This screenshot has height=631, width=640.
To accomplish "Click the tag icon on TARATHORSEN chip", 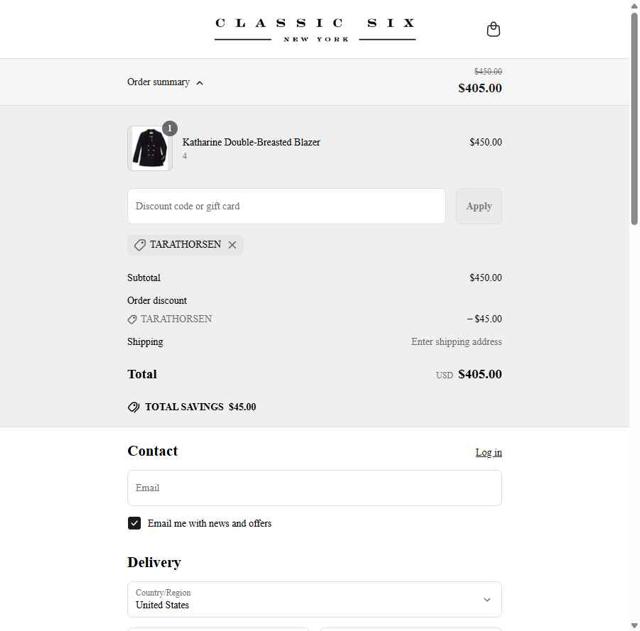I will pyautogui.click(x=140, y=245).
